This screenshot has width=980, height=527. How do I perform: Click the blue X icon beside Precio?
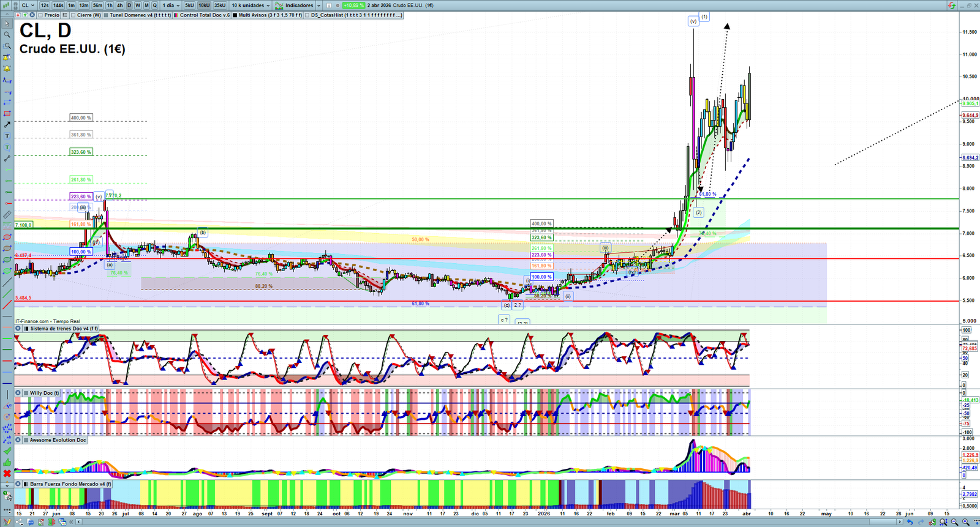pos(32,15)
